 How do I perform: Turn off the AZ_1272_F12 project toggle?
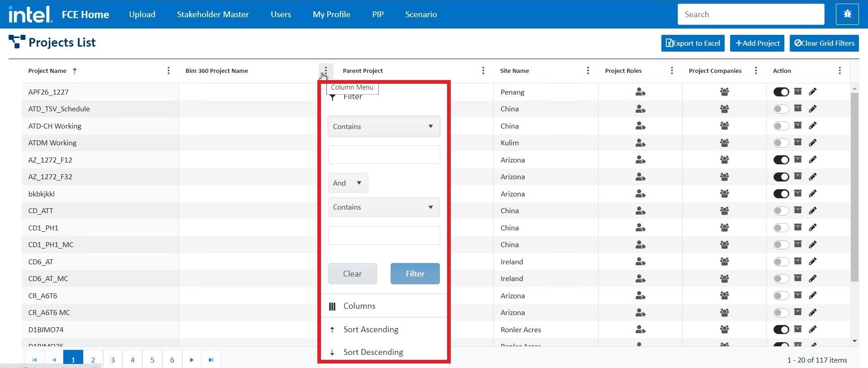point(781,160)
